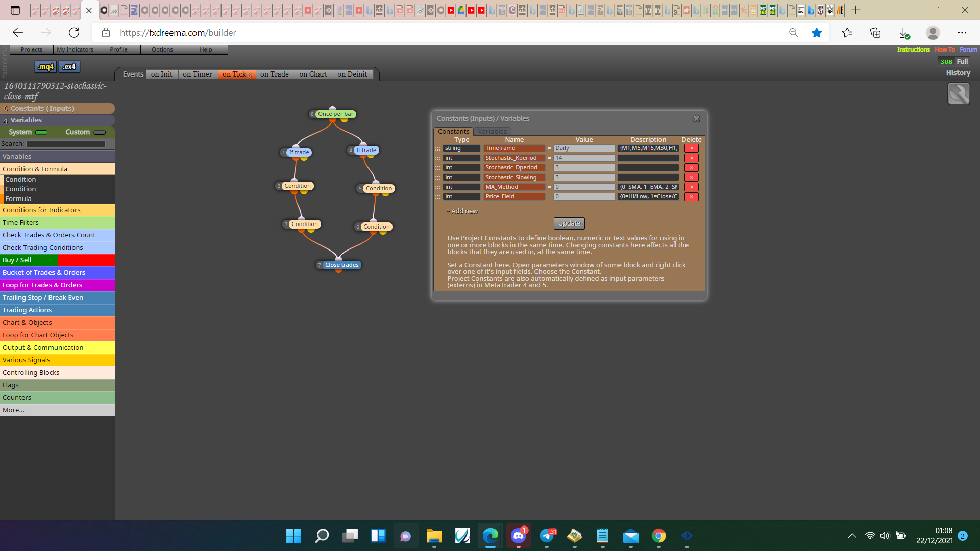
Task: Expand the More... category in the sidebar
Action: click(x=57, y=410)
